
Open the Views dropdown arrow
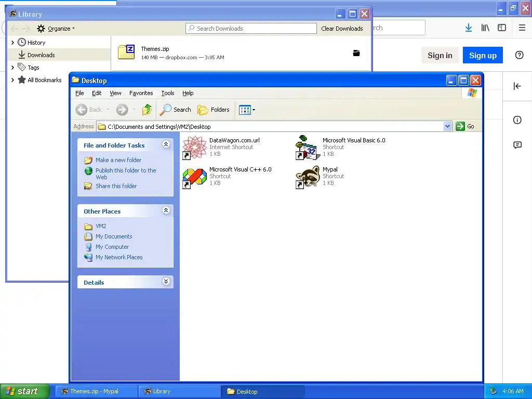click(x=254, y=110)
